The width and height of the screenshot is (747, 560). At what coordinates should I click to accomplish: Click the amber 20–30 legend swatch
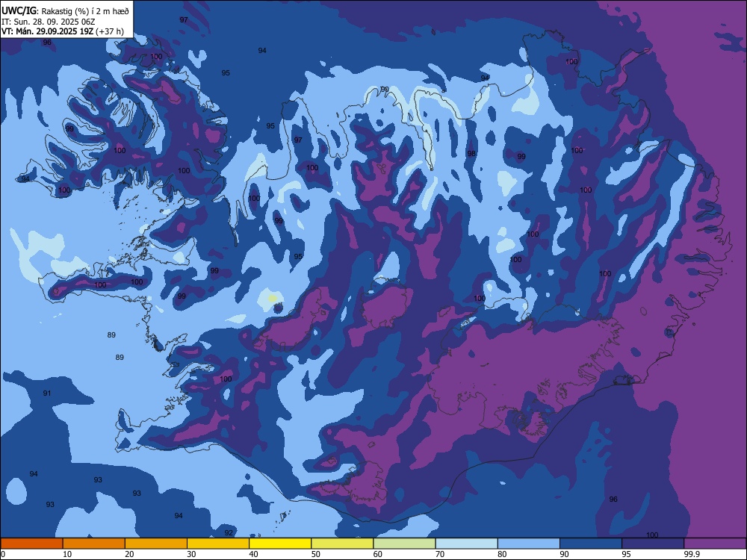pos(156,544)
